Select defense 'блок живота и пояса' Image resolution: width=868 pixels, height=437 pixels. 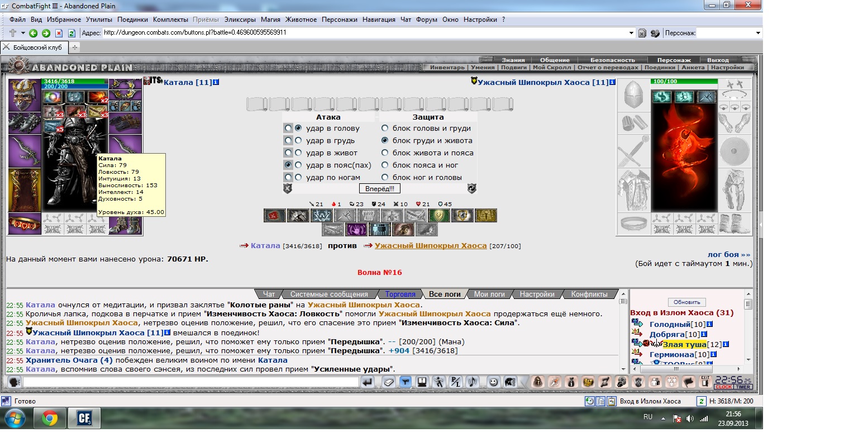click(385, 153)
